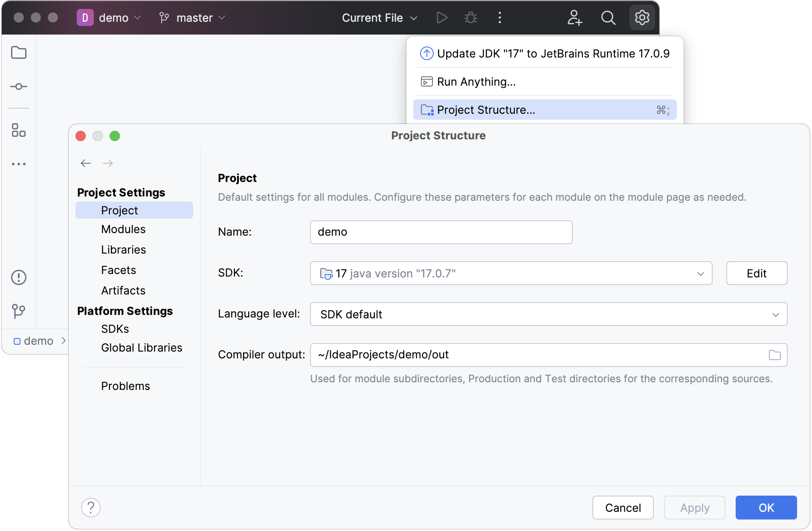Browse for compiler output folder
The height and width of the screenshot is (531, 812).
pos(775,355)
